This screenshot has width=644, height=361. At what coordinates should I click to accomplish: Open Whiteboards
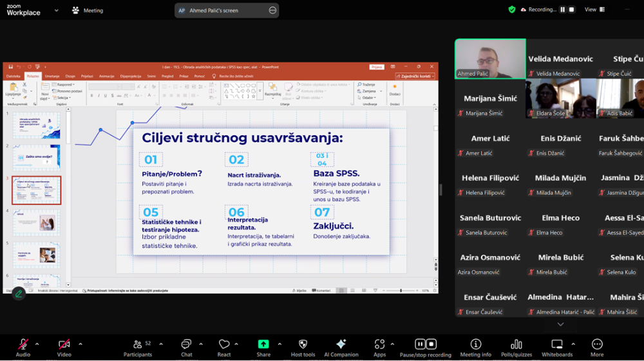click(x=557, y=347)
